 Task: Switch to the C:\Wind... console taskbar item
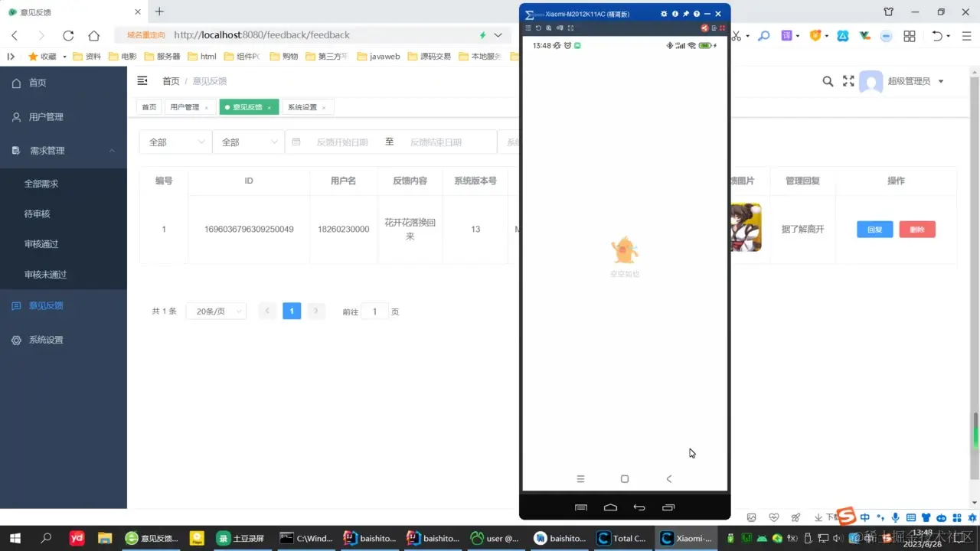pyautogui.click(x=306, y=538)
